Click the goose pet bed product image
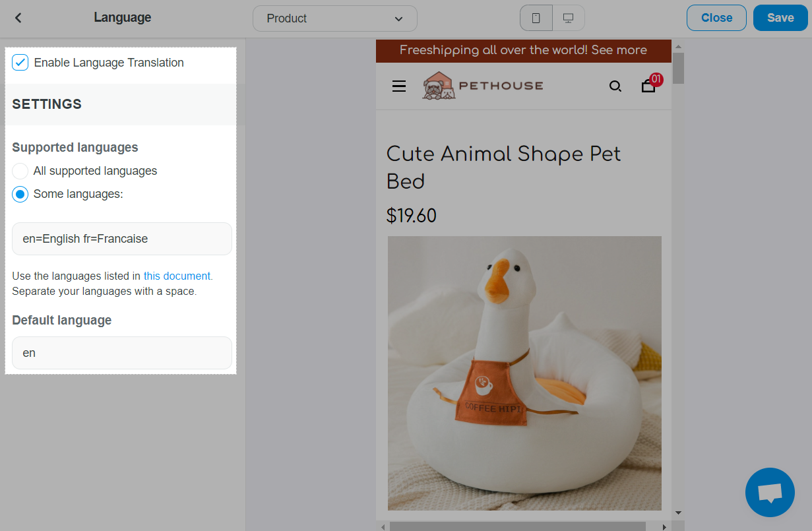The width and height of the screenshot is (812, 531). (x=524, y=373)
